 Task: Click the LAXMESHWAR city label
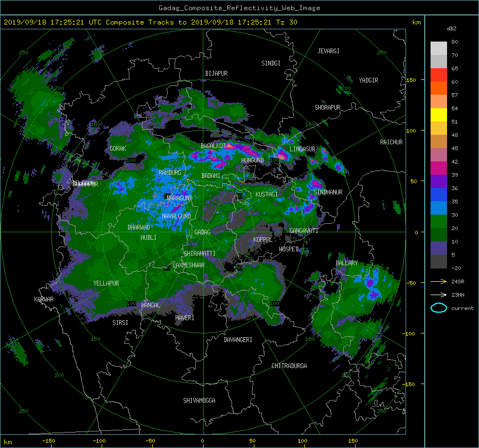point(188,265)
